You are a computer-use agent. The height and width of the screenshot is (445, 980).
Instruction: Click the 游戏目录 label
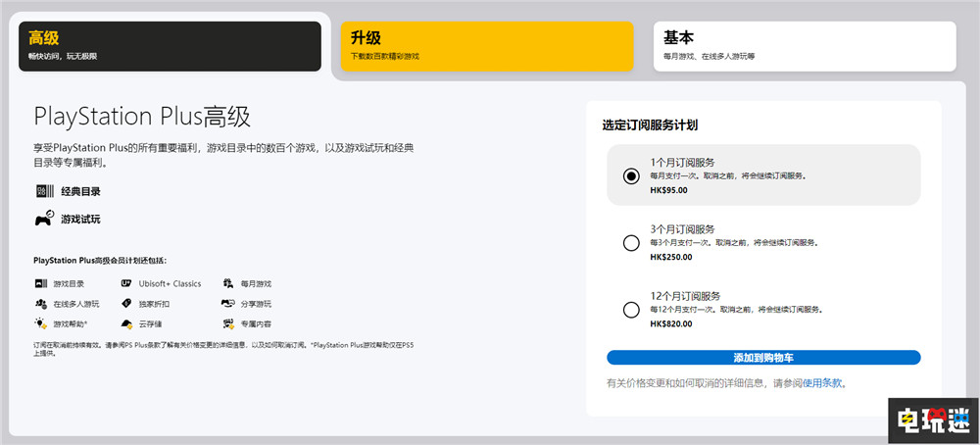pos(69,283)
